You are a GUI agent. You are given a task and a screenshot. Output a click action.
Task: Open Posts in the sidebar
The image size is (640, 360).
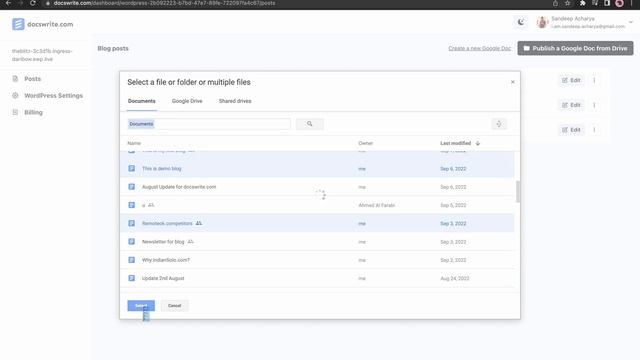tap(33, 79)
